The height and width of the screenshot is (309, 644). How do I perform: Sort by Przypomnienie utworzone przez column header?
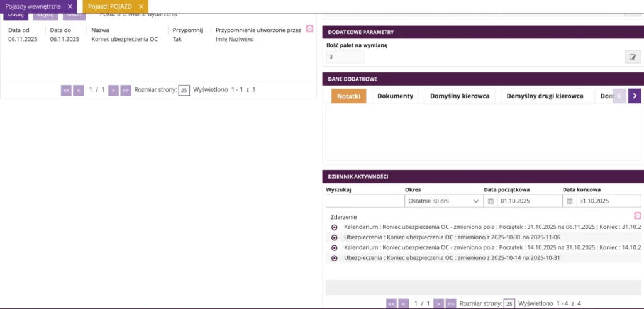point(258,30)
